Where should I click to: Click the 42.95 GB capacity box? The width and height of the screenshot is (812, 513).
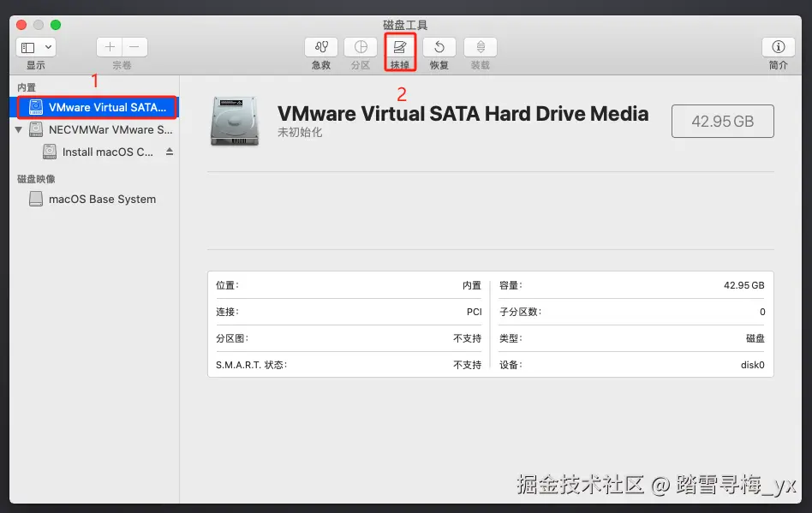tap(722, 121)
